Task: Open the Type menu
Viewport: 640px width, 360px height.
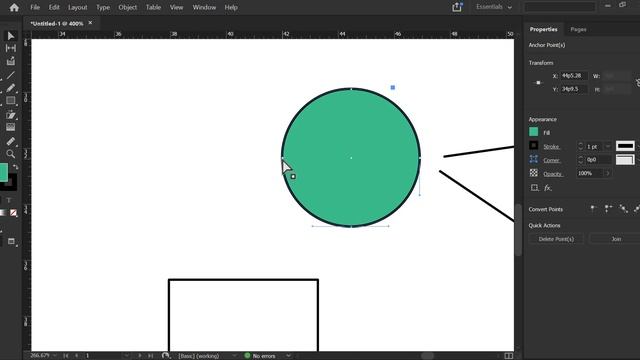Action: [x=103, y=7]
